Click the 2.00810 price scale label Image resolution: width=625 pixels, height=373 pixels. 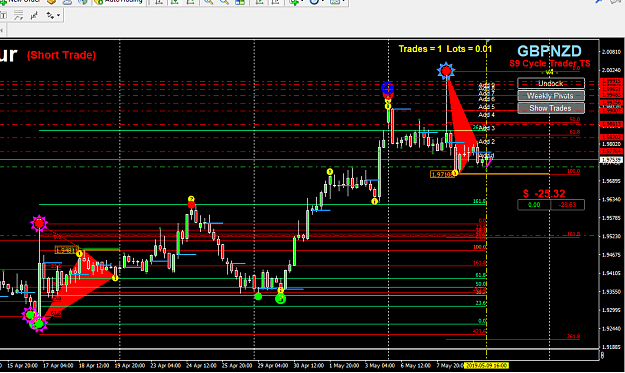(x=611, y=52)
